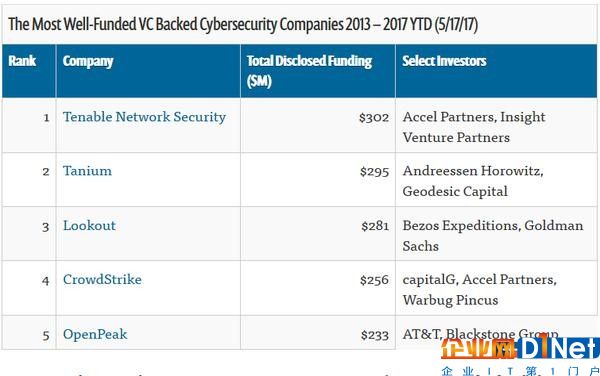Select the $233 funding cell
The image size is (600, 376).
(318, 333)
